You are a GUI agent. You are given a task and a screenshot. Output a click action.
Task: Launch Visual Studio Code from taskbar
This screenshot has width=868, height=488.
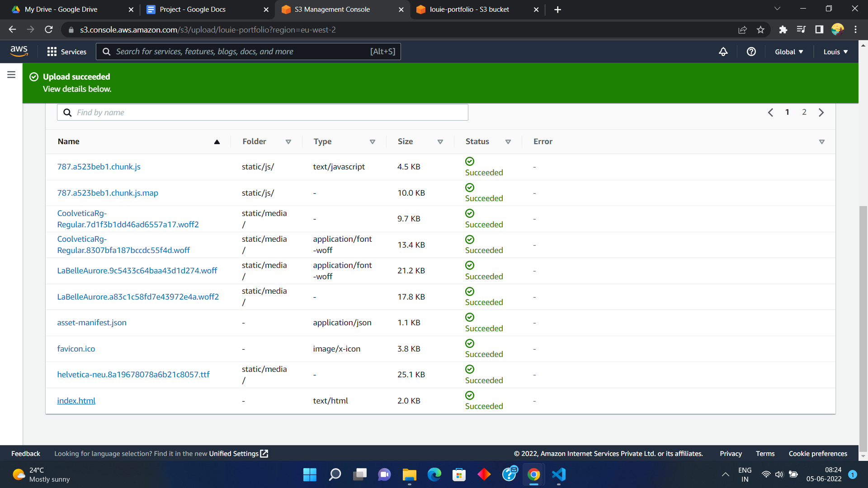pos(559,474)
